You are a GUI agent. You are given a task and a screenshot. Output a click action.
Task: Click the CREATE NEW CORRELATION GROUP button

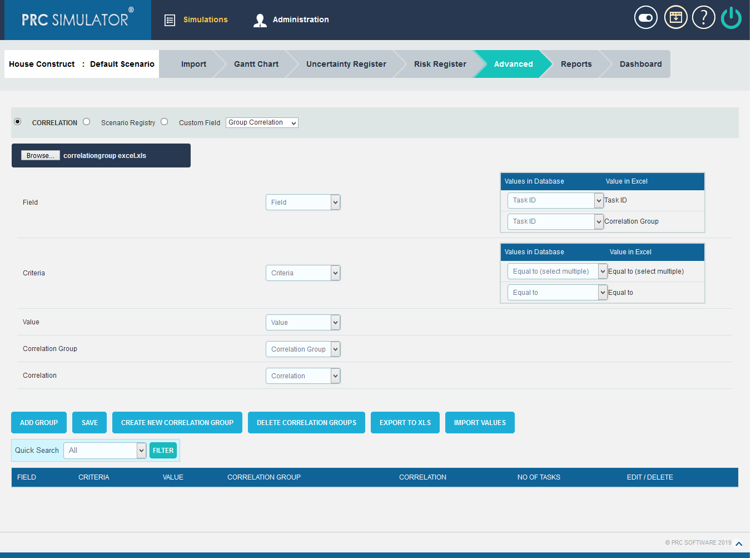click(x=177, y=422)
